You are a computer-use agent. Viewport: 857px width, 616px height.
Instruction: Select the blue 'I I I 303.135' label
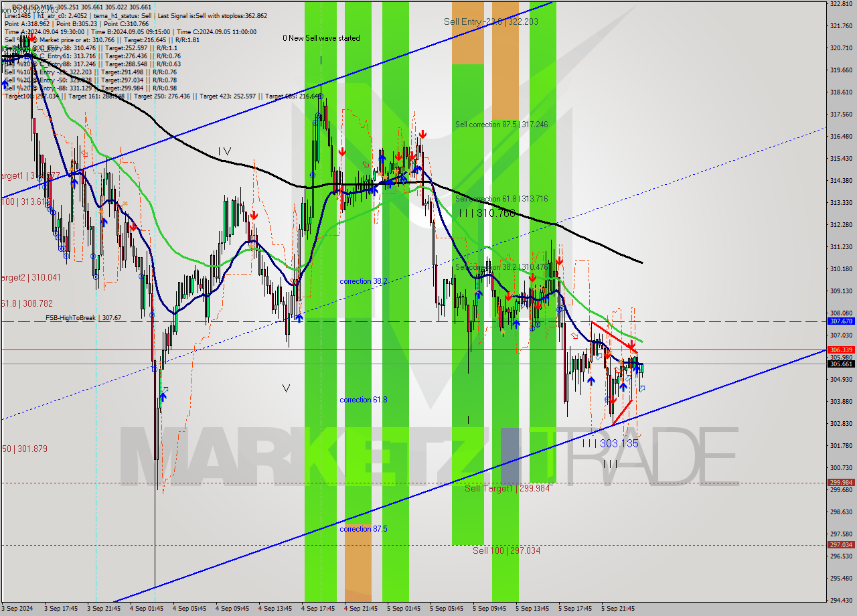coord(610,443)
